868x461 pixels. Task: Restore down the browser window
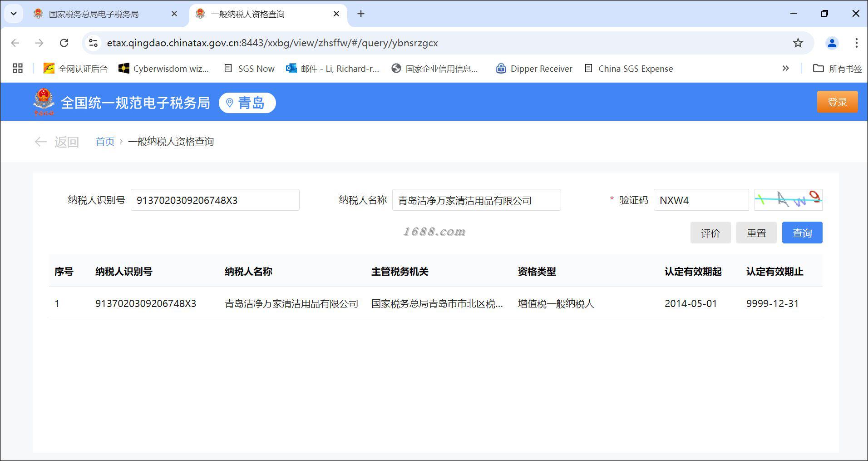click(x=824, y=14)
